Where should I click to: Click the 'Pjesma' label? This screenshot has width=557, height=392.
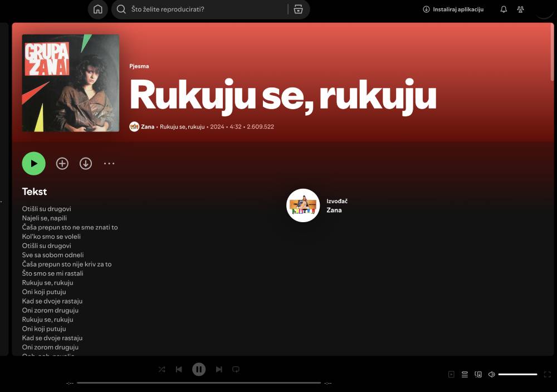pos(139,66)
